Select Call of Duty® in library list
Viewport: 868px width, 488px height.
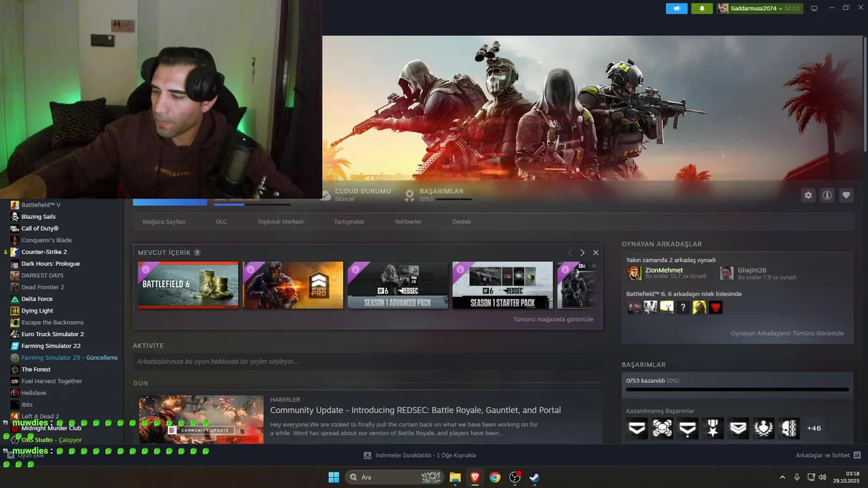tap(40, 228)
